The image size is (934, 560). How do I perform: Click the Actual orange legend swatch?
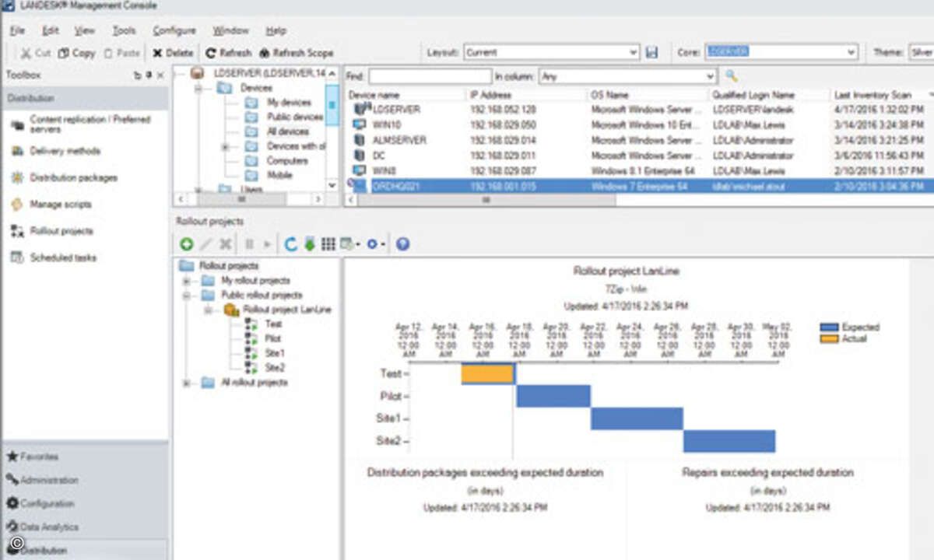pyautogui.click(x=829, y=338)
